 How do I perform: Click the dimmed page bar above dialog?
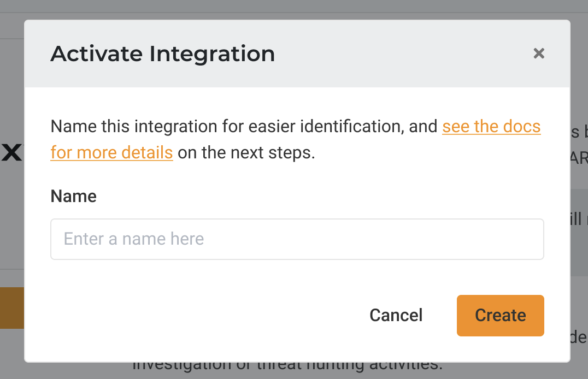point(294,7)
